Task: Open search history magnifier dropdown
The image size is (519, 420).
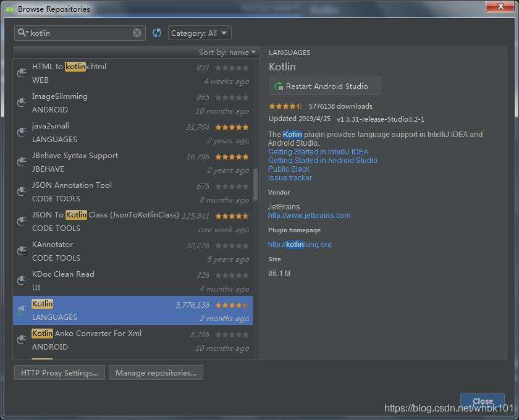Action: coord(23,33)
